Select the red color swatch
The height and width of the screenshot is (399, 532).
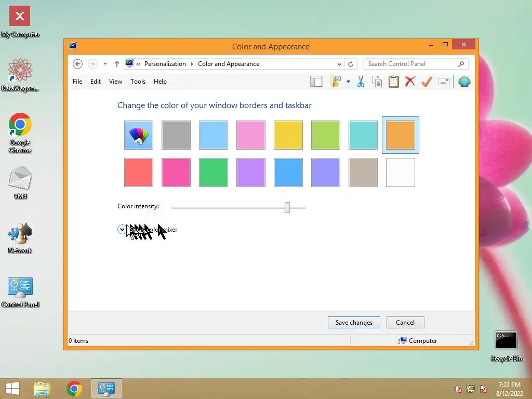pos(138,172)
